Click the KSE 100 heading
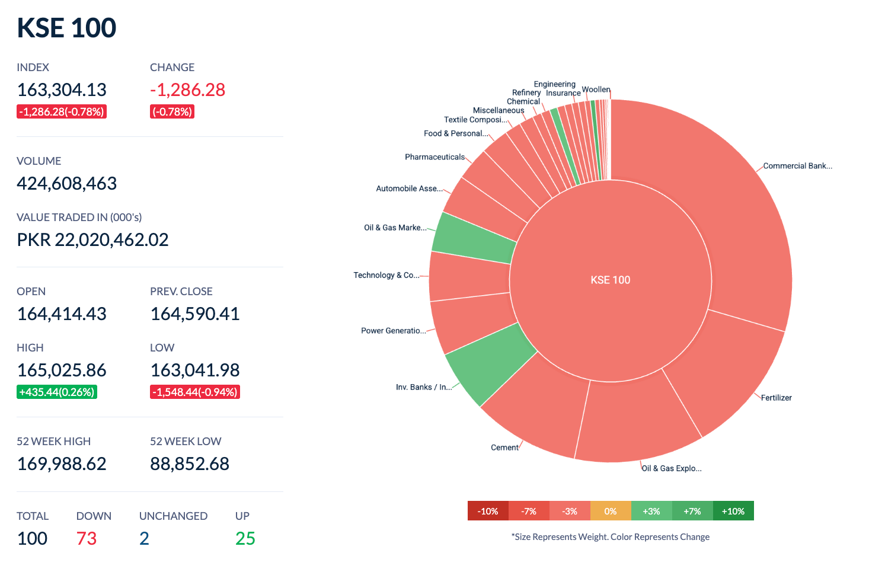This screenshot has width=869, height=588. (x=66, y=28)
